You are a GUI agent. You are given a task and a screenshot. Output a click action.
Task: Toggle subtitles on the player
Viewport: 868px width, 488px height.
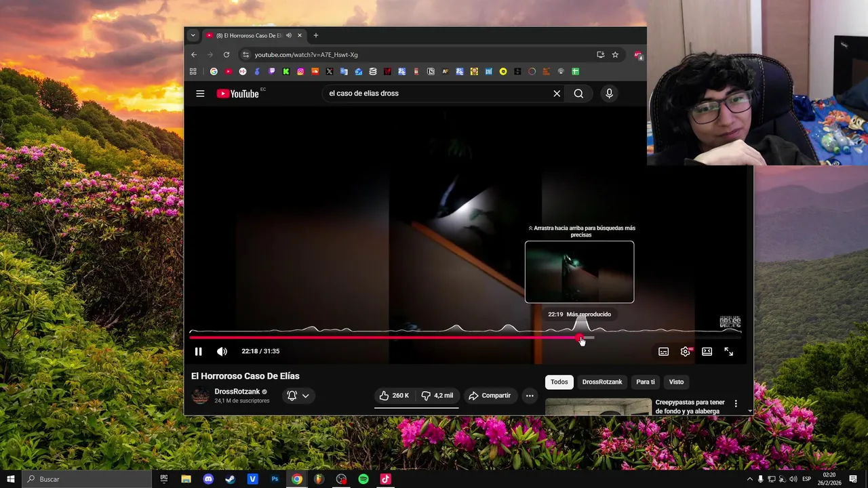663,351
